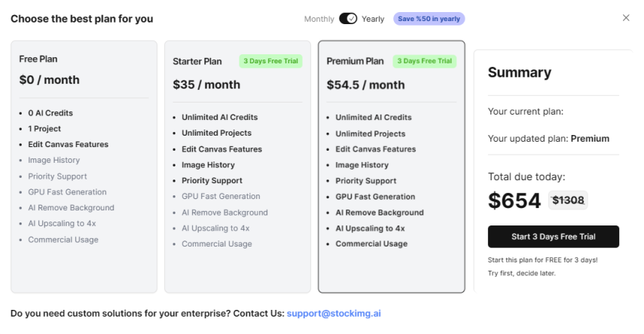644x334 pixels.
Task: Click the Summary heading
Action: pos(520,73)
